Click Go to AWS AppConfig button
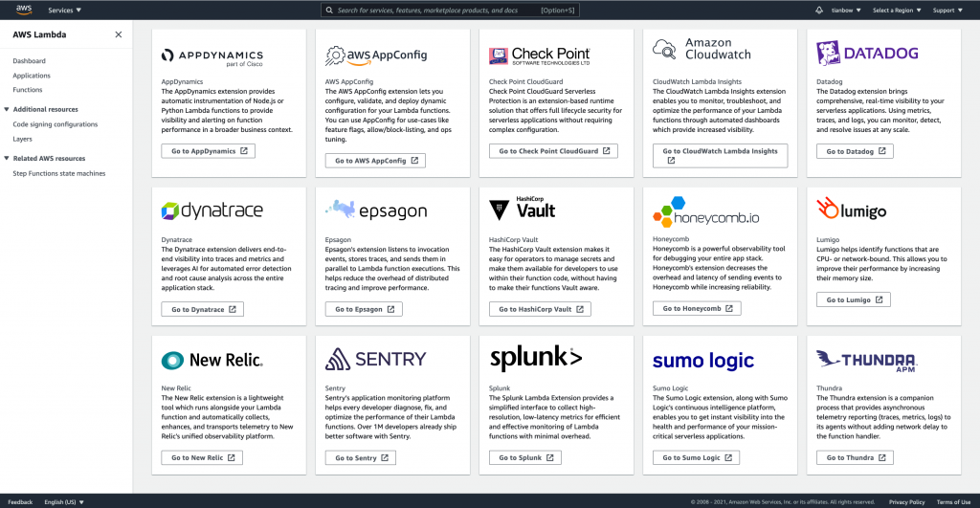Viewport: 980px width, 508px height. tap(375, 161)
